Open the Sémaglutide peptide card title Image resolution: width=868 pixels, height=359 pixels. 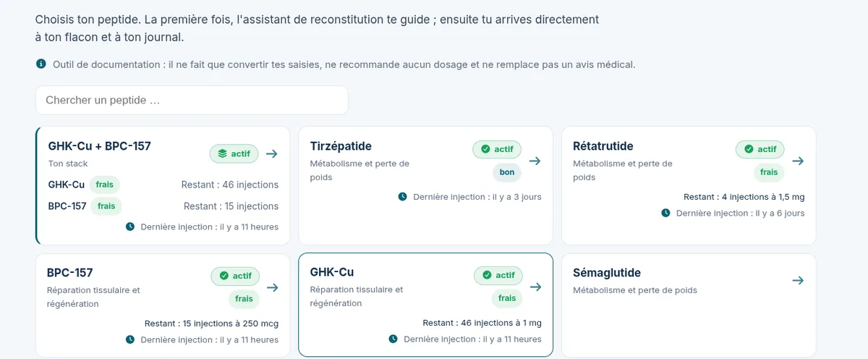[x=607, y=273]
